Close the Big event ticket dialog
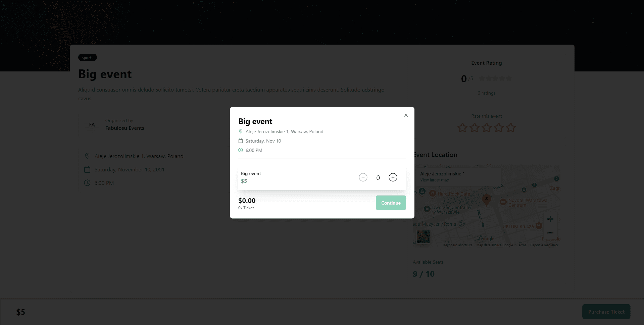The width and height of the screenshot is (644, 325). (405, 115)
